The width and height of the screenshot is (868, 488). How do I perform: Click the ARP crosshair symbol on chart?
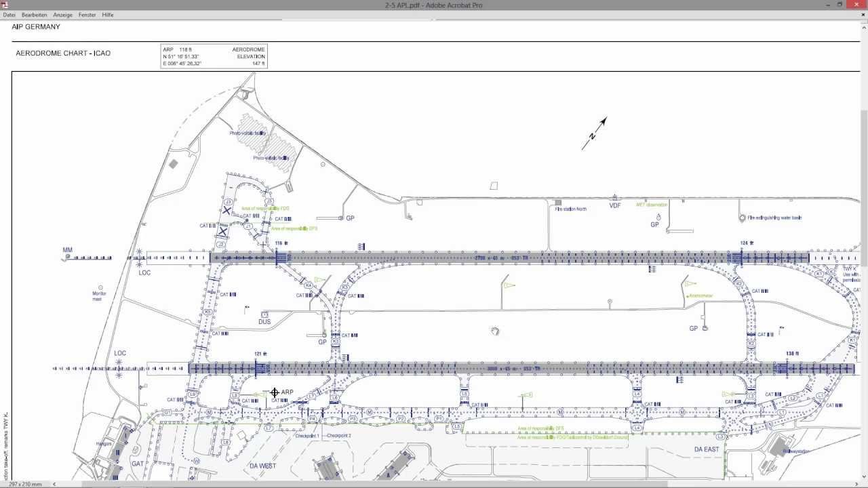click(275, 392)
